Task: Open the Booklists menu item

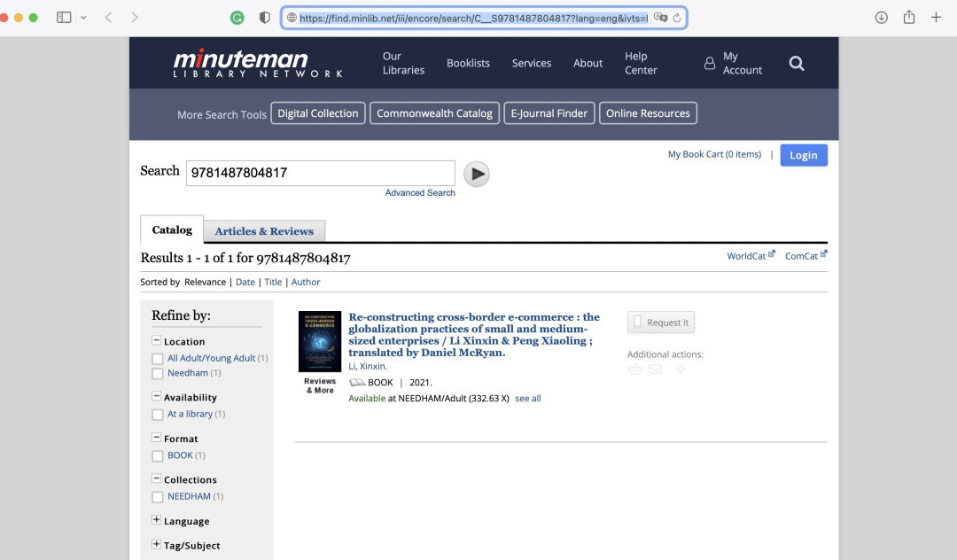Action: click(x=468, y=63)
